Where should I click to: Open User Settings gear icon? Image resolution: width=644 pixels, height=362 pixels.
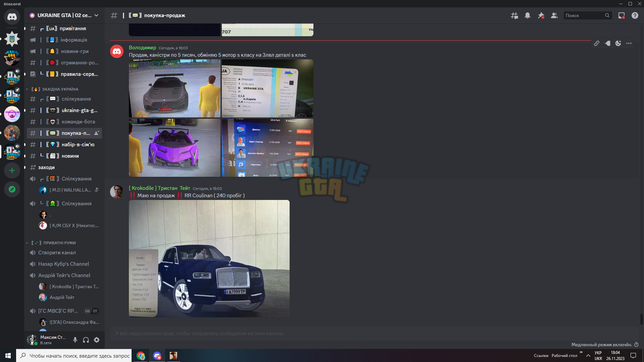(97, 340)
